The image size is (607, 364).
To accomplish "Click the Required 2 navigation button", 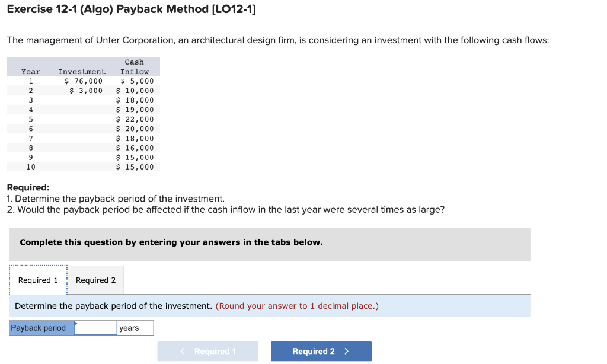I will pos(321,351).
